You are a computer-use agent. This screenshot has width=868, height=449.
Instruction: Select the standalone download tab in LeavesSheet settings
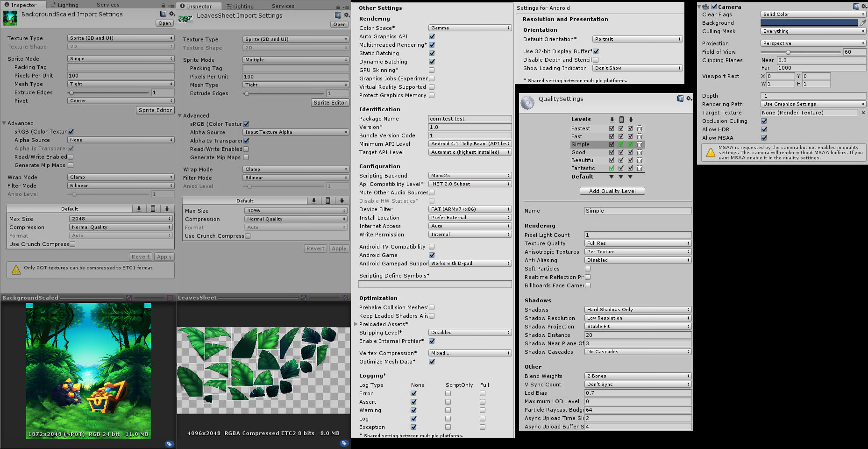tap(314, 201)
